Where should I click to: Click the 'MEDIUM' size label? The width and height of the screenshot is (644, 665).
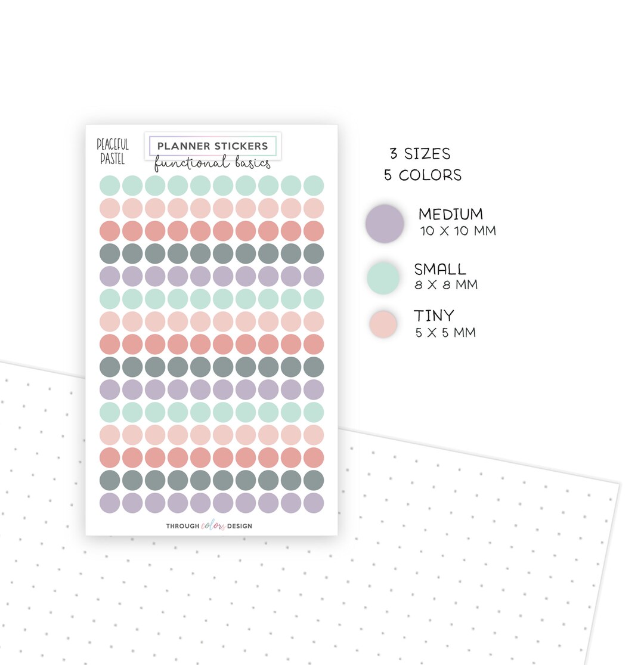coord(451,214)
